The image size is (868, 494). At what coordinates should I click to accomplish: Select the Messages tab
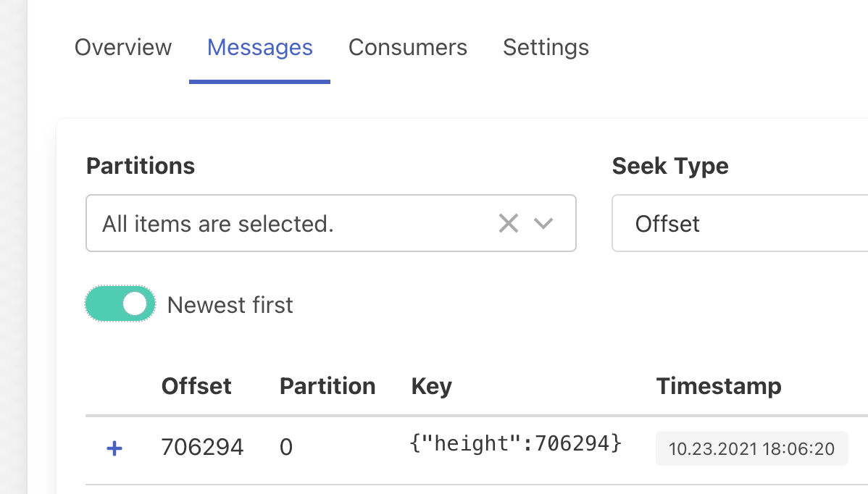pos(259,47)
